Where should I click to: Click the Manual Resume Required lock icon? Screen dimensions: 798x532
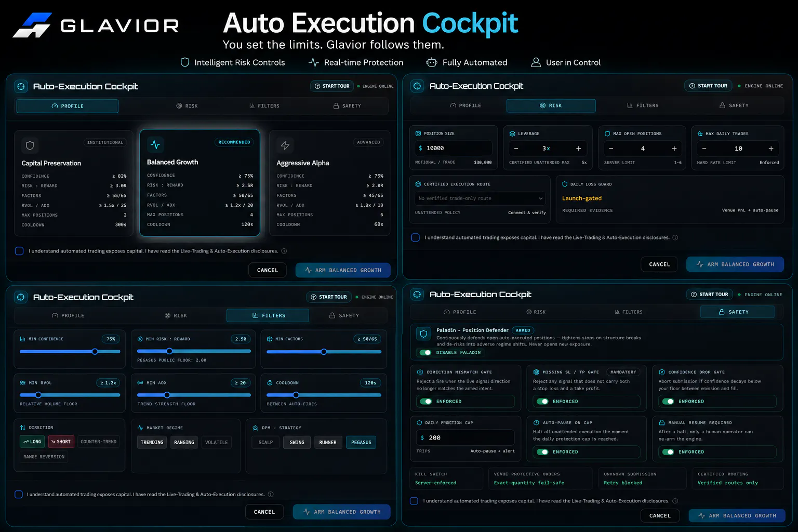(x=662, y=422)
